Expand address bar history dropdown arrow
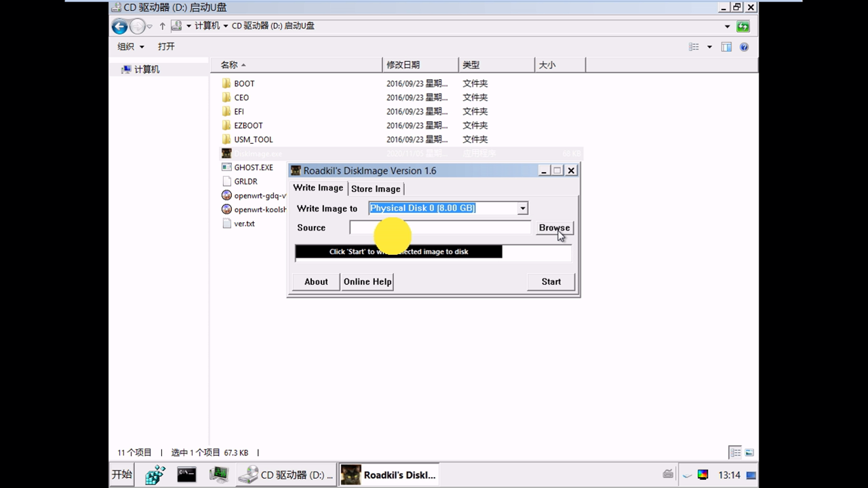 tap(727, 26)
